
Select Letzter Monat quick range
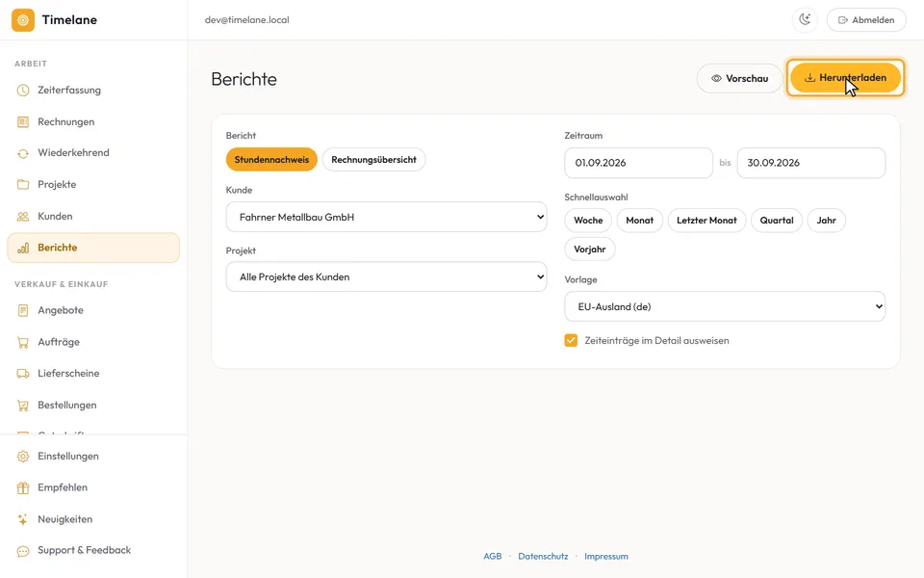click(706, 220)
